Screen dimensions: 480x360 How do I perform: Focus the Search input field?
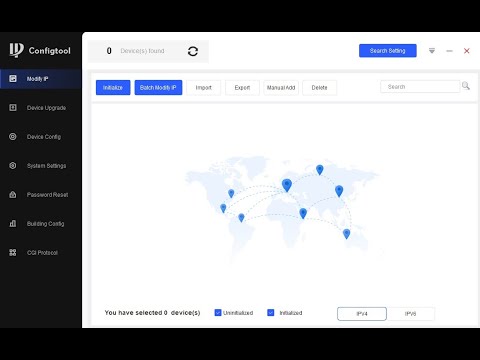[420, 87]
